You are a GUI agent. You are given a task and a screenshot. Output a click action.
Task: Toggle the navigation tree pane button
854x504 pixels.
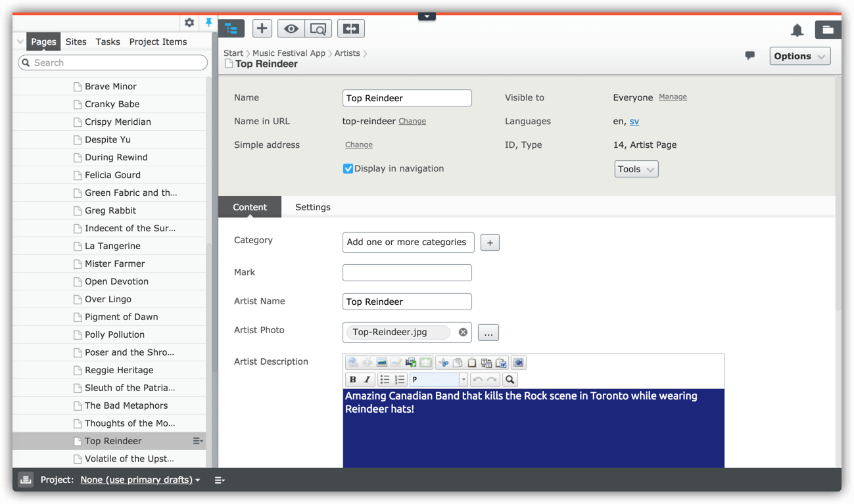point(231,28)
